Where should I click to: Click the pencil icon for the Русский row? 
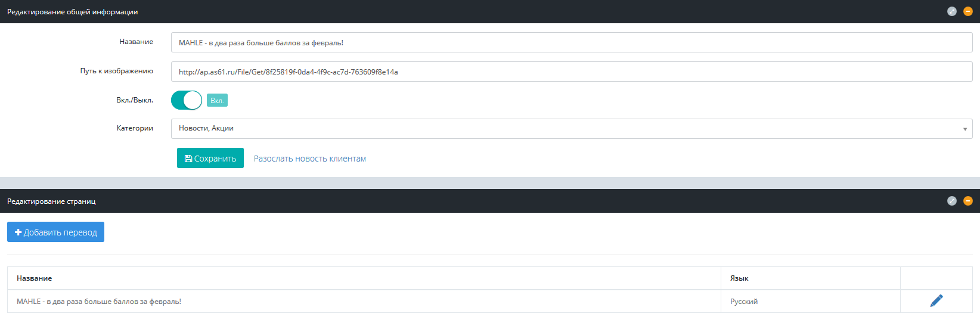936,301
